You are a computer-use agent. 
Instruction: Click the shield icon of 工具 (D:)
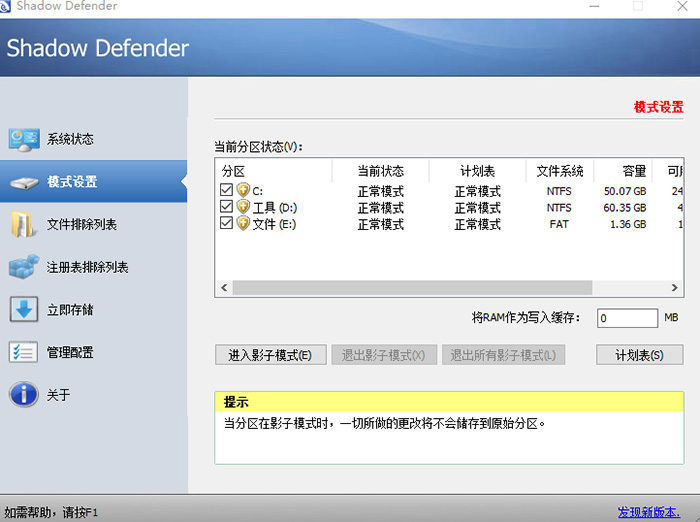[x=243, y=207]
